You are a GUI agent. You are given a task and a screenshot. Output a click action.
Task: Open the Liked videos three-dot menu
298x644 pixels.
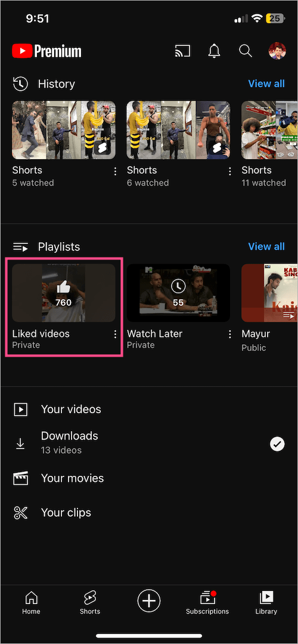[x=116, y=335]
